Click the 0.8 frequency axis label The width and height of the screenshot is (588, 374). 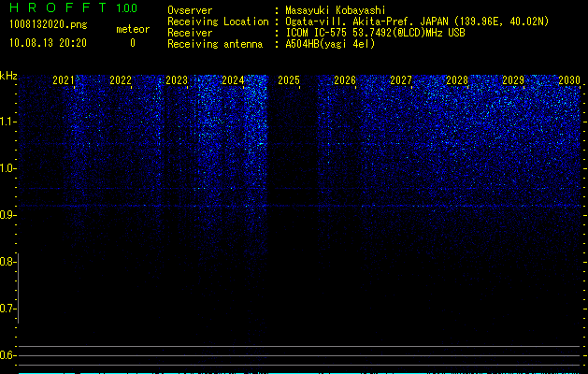(7, 262)
